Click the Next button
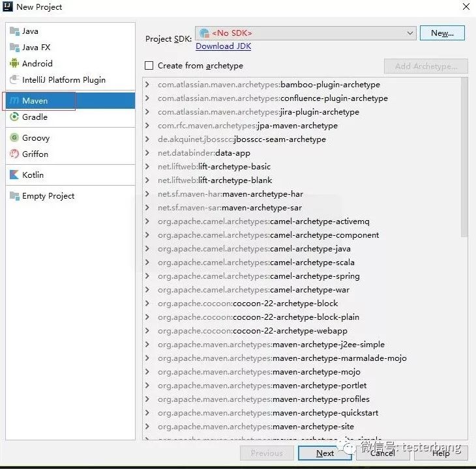This screenshot has height=469, width=476. (x=325, y=453)
